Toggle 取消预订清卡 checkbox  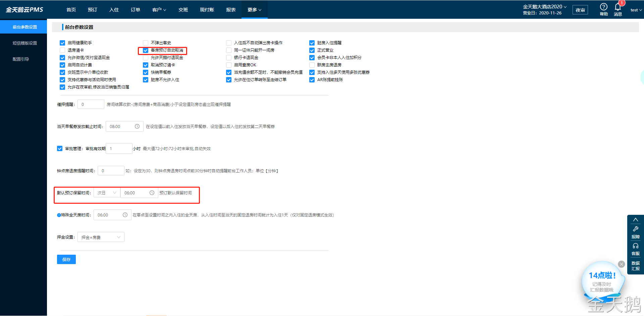pyautogui.click(x=146, y=65)
